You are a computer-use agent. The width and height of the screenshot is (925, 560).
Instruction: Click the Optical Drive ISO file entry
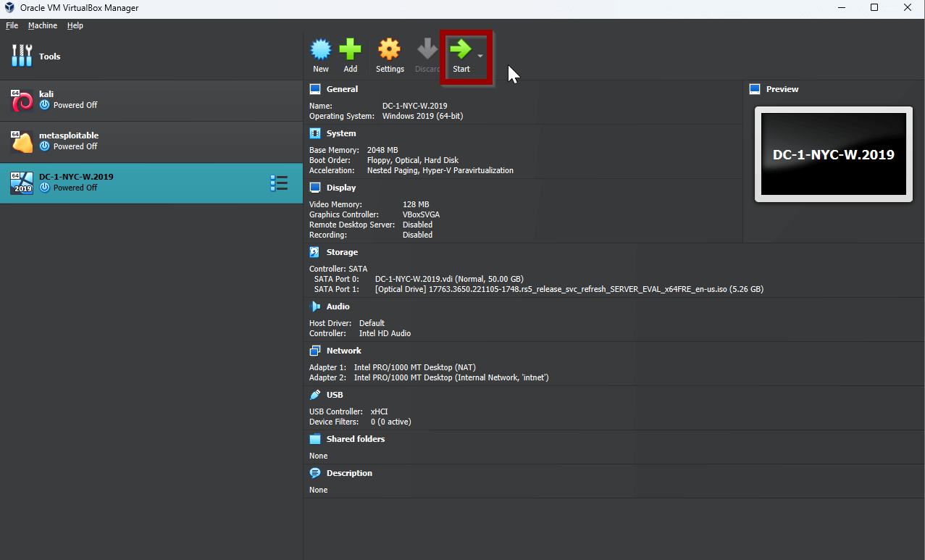tap(569, 289)
